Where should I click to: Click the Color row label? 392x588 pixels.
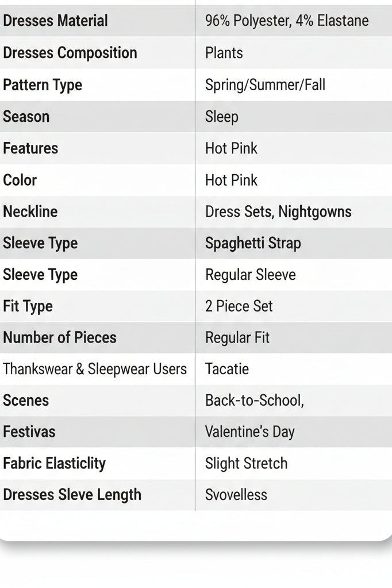(x=20, y=180)
